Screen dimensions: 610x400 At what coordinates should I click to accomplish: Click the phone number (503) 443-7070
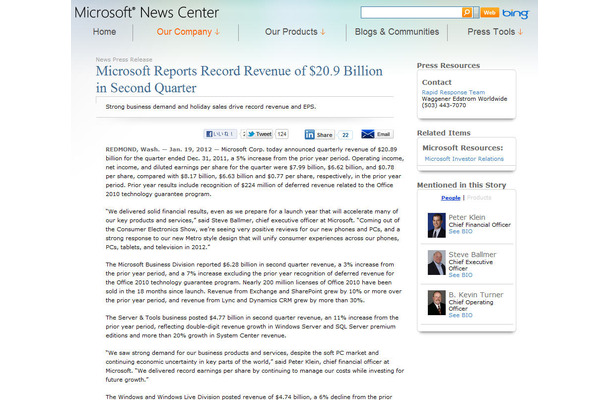[x=444, y=105]
